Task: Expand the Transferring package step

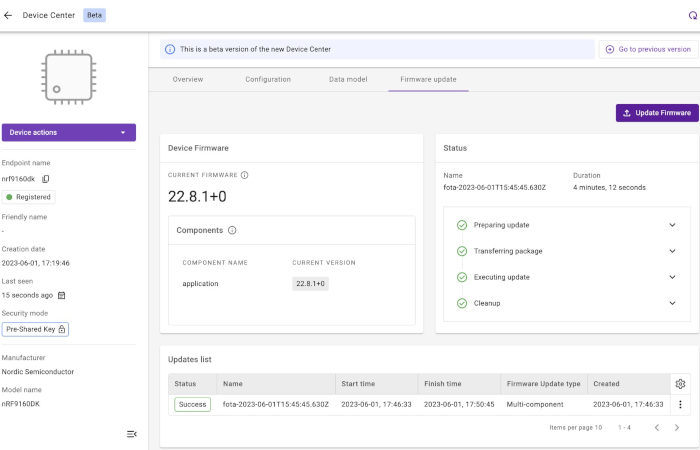Action: pyautogui.click(x=672, y=251)
